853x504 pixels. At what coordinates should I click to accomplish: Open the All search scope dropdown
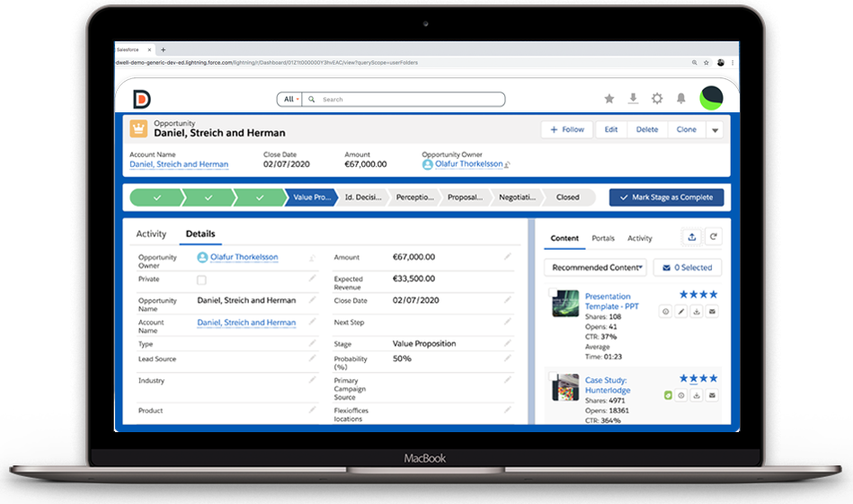click(x=290, y=99)
